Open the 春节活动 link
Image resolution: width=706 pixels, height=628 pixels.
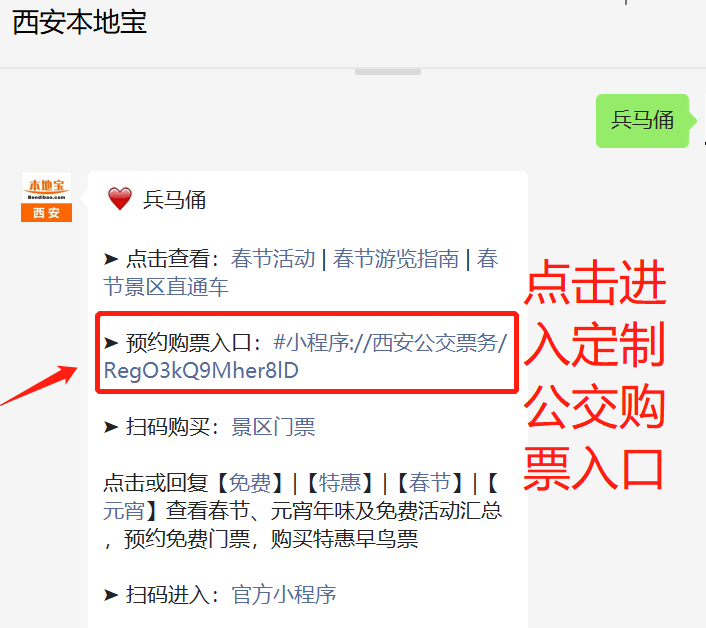pyautogui.click(x=273, y=259)
